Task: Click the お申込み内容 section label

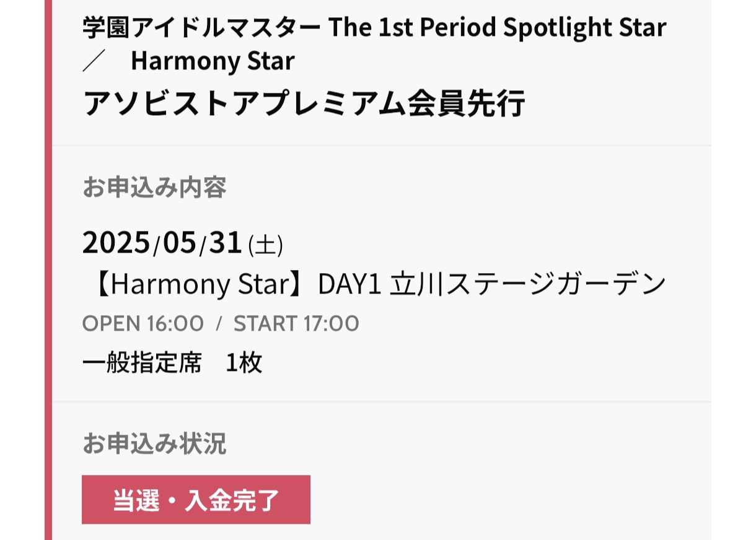Action: click(x=154, y=187)
